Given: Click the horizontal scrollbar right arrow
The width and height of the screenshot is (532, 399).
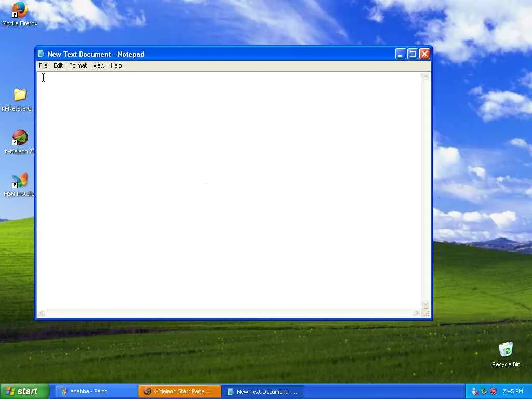Looking at the screenshot, I should point(417,313).
